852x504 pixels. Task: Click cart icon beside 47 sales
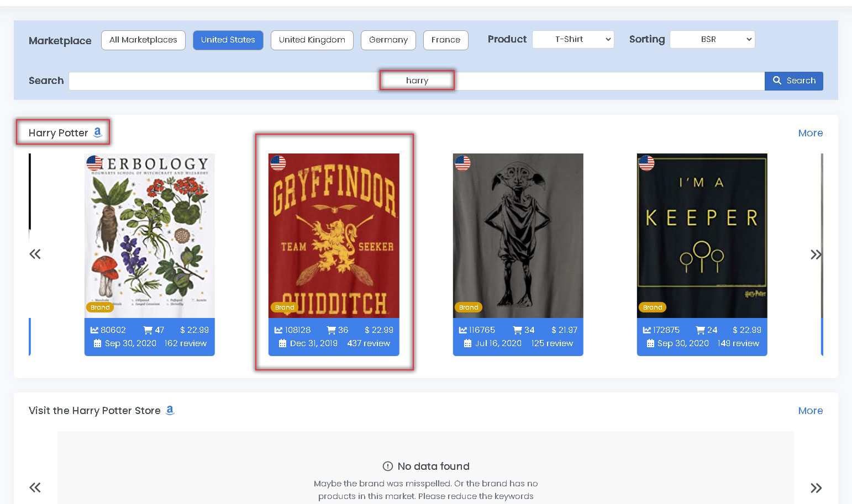(x=148, y=330)
